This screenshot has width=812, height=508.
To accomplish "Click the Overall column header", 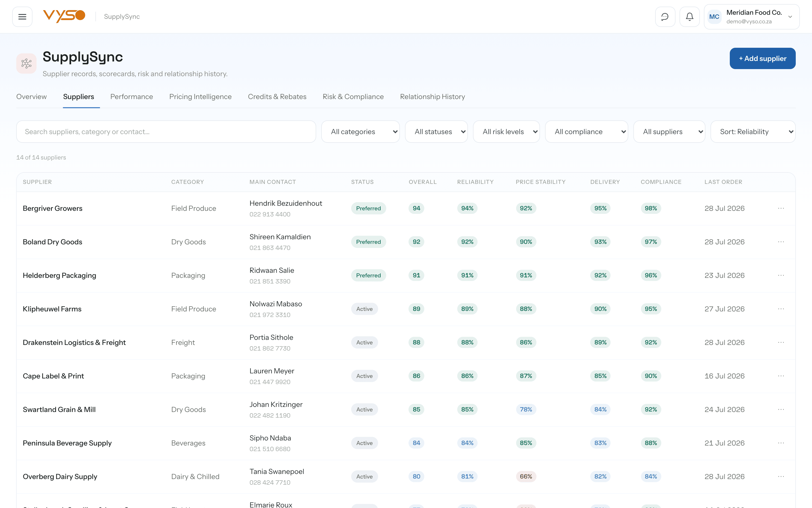I will (422, 182).
